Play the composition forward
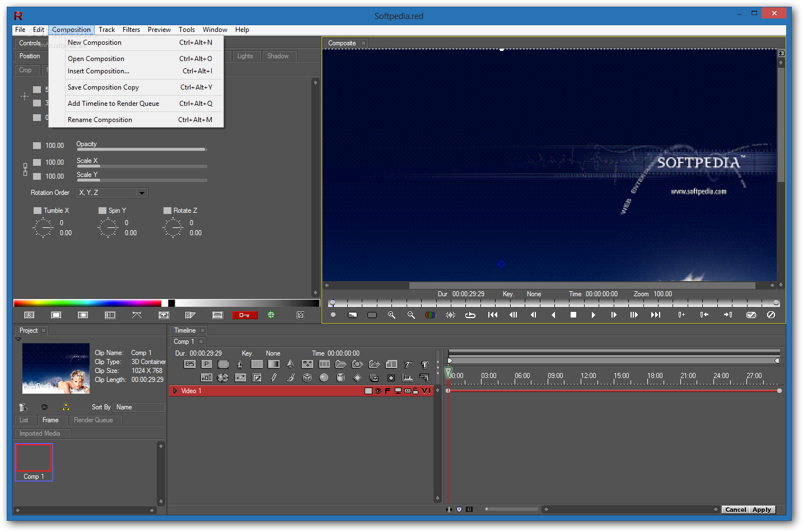The image size is (803, 532). coord(593,315)
